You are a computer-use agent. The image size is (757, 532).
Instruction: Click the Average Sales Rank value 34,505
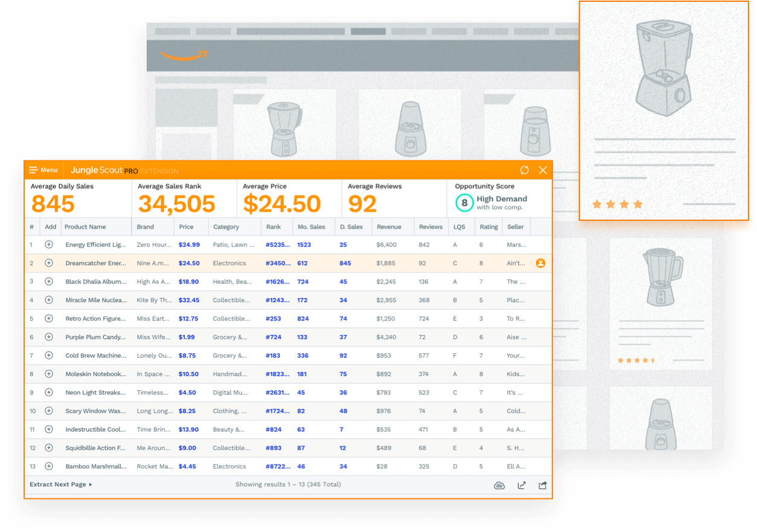176,204
